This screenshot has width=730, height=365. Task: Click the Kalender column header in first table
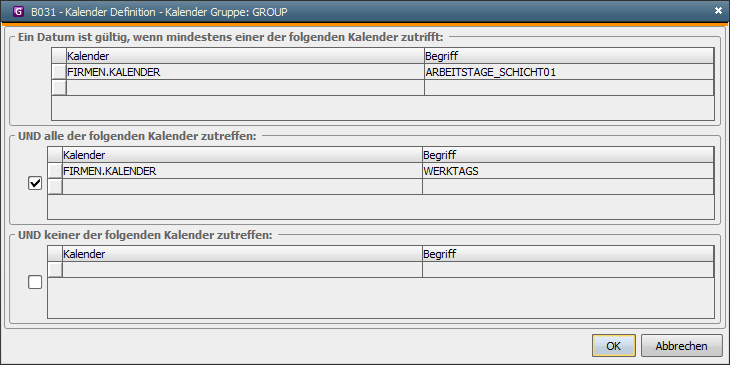(245, 56)
